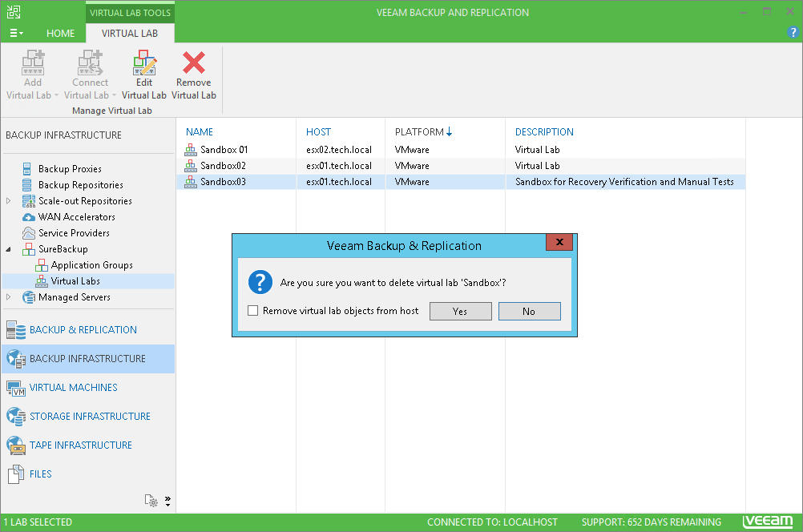This screenshot has height=532, width=803.
Task: Click the Scale-out Repositories icon
Action: [x=29, y=201]
